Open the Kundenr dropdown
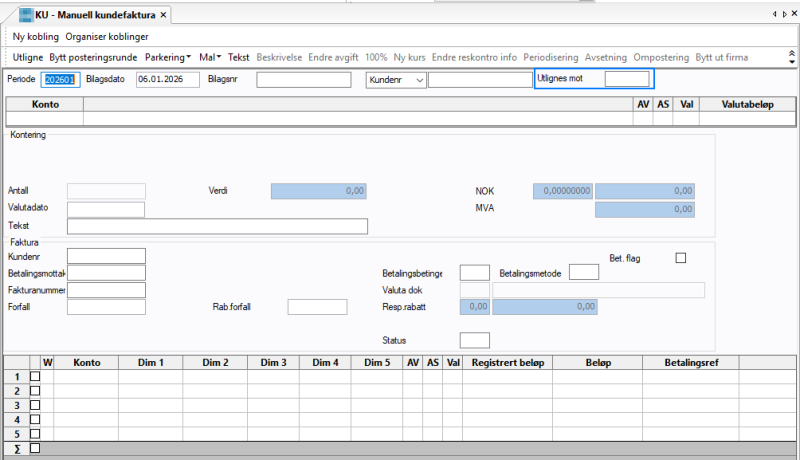This screenshot has height=460, width=800. pos(396,80)
